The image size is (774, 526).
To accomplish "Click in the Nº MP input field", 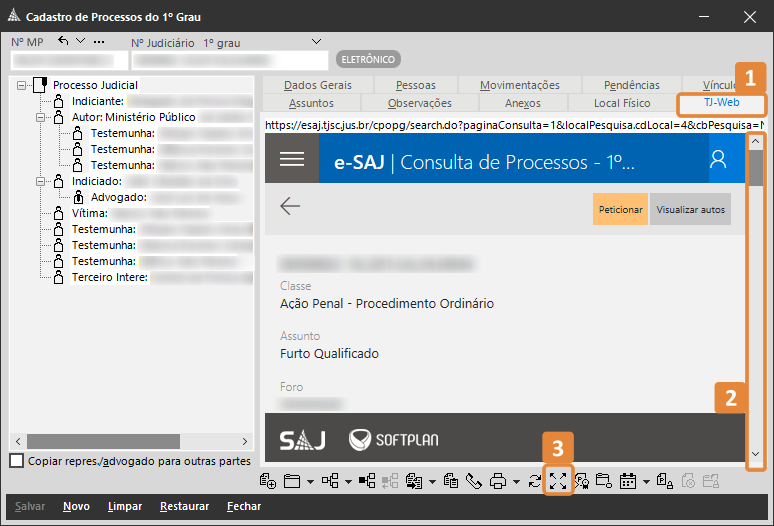I will pos(65,60).
